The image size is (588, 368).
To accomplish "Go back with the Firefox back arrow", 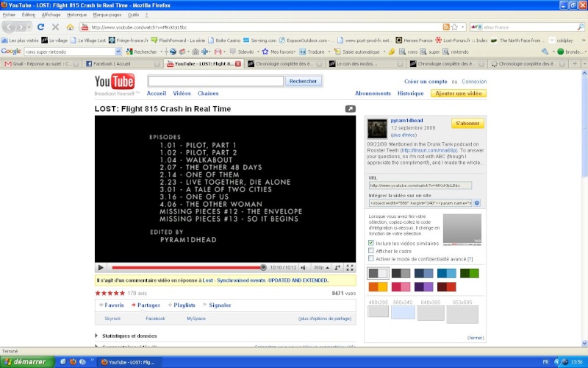I will coord(9,27).
